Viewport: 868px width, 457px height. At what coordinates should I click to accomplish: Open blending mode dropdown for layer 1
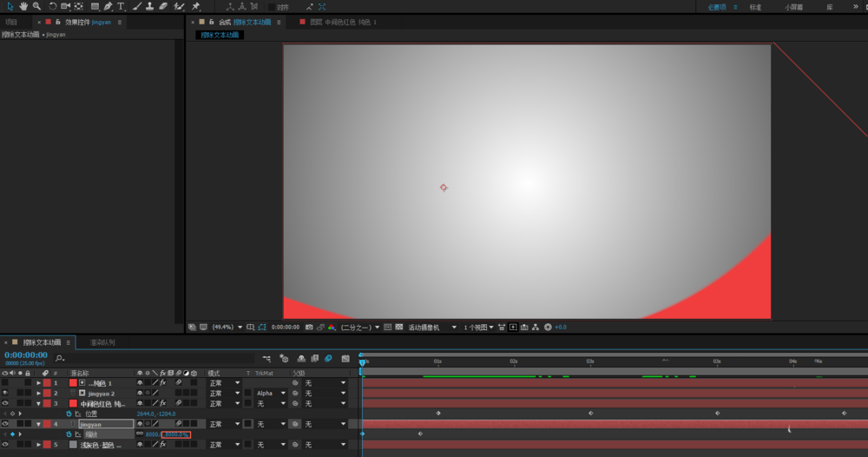click(224, 383)
